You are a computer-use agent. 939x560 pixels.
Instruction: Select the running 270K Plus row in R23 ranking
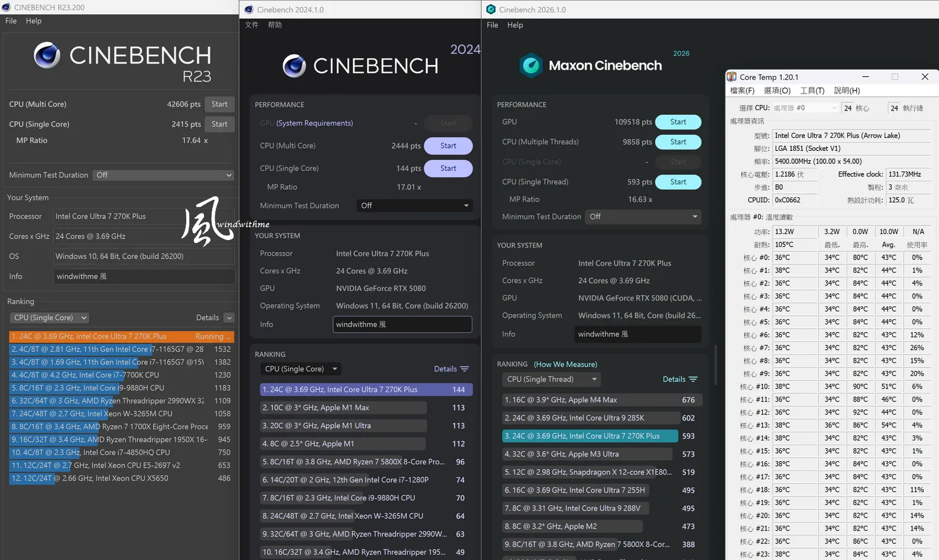122,336
